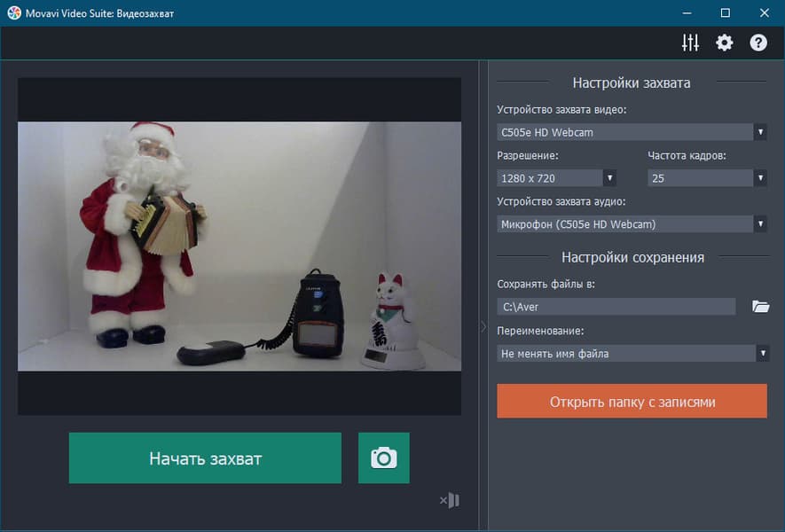This screenshot has height=532, width=785.
Task: Click the Настройки сохранения heading
Action: coord(632,257)
